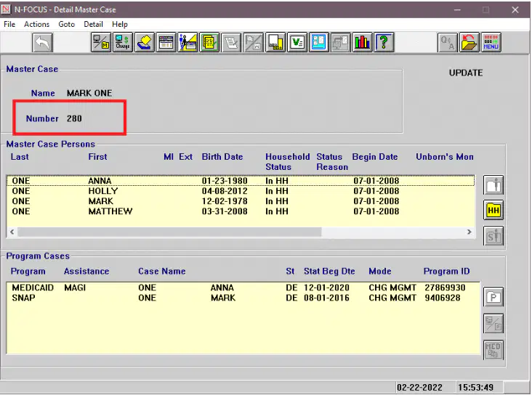Open the Change ($) toolbar icon

(123, 42)
